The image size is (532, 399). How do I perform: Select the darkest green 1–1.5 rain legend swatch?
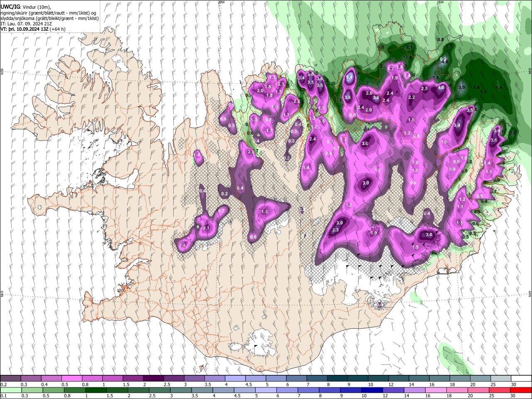[96, 390]
